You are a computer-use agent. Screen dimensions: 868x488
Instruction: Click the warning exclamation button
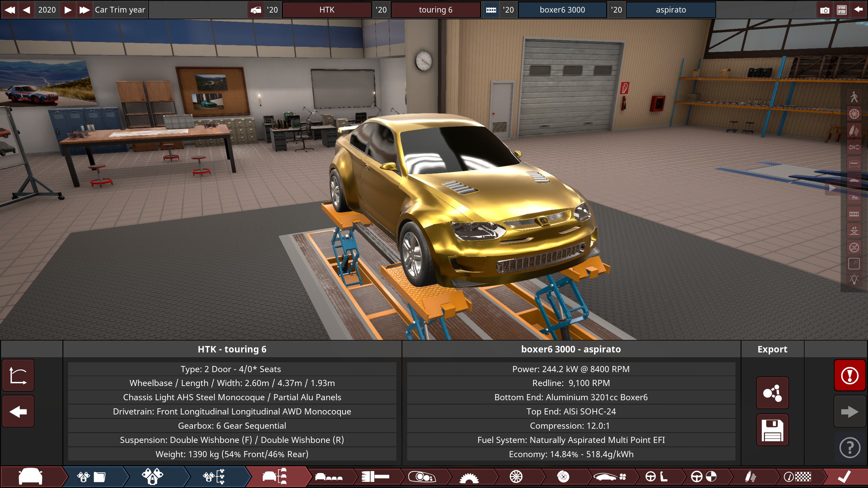[850, 375]
